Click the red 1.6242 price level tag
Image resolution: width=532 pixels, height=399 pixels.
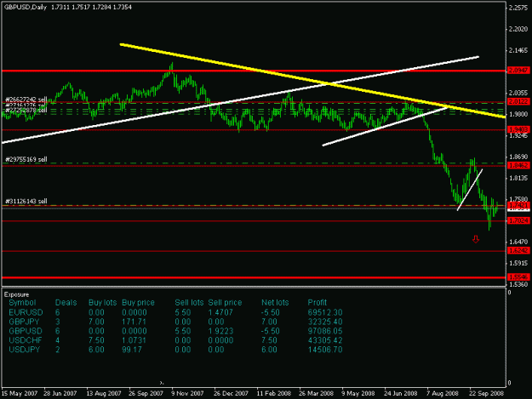[518, 250]
